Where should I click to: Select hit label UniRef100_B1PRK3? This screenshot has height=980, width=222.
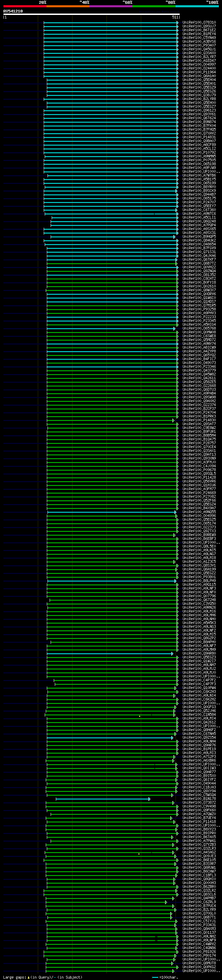199,416
